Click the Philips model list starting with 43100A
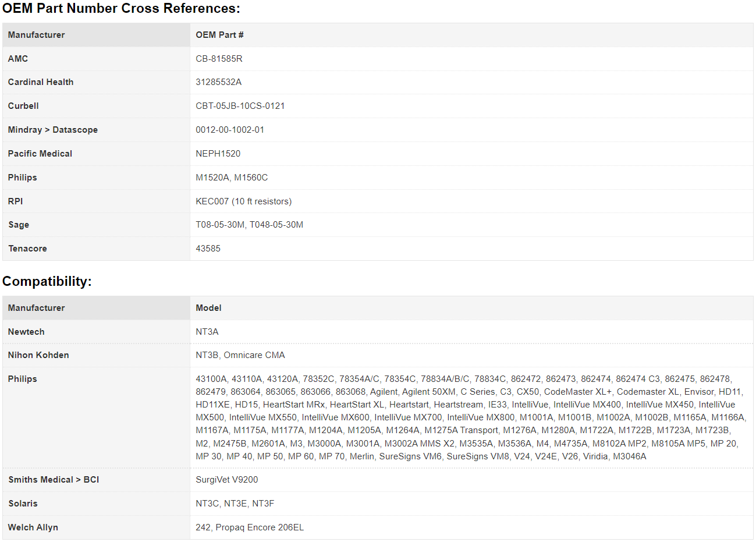756x542 pixels. point(471,417)
